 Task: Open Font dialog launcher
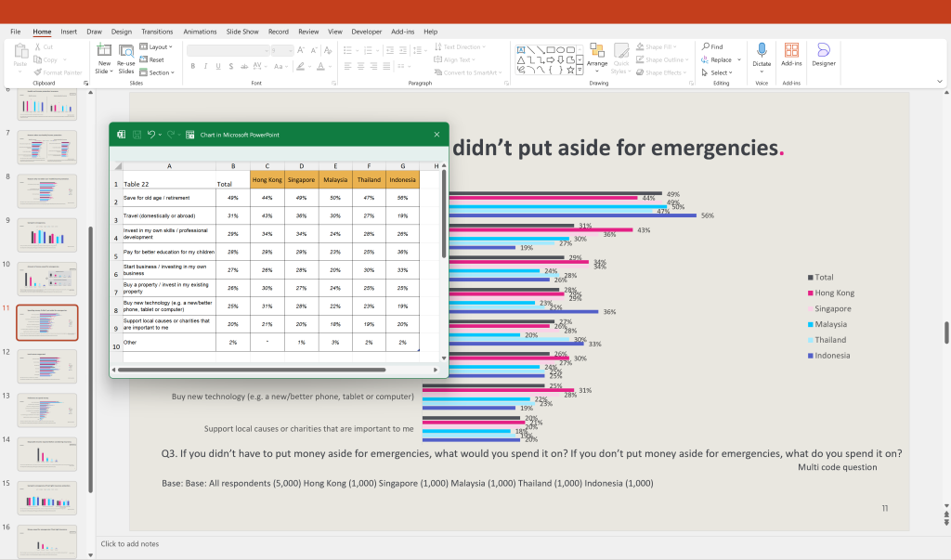[x=333, y=84]
